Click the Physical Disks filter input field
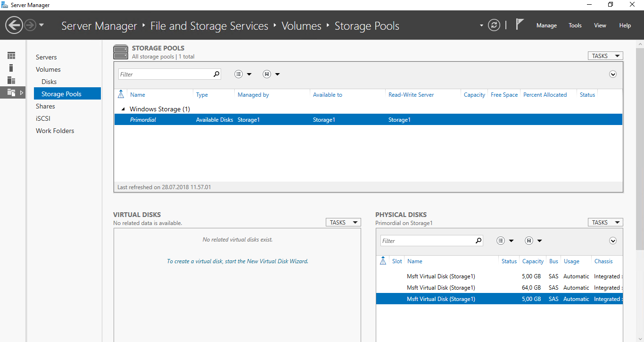644x342 pixels. click(x=427, y=241)
